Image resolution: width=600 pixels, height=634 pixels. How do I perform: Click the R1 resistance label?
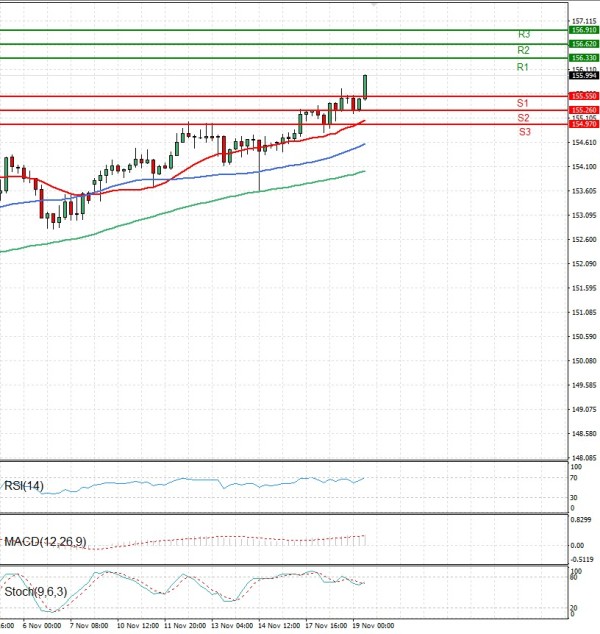(x=522, y=67)
